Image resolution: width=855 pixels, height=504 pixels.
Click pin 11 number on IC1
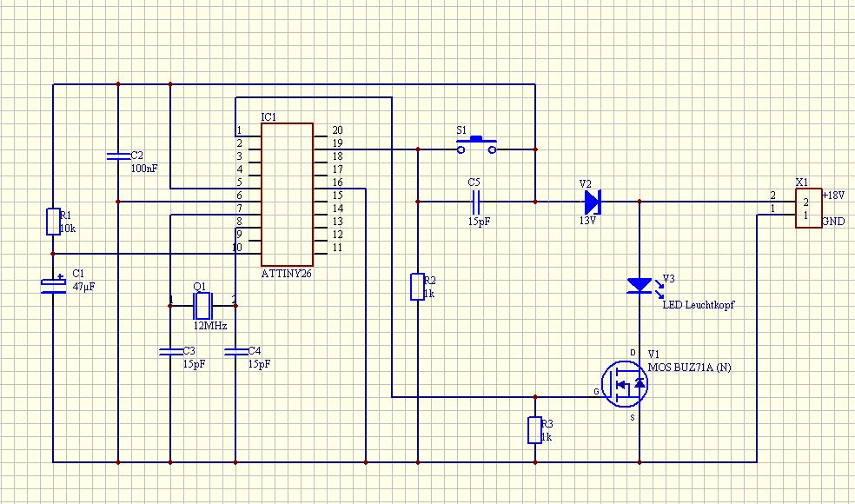pyautogui.click(x=337, y=248)
